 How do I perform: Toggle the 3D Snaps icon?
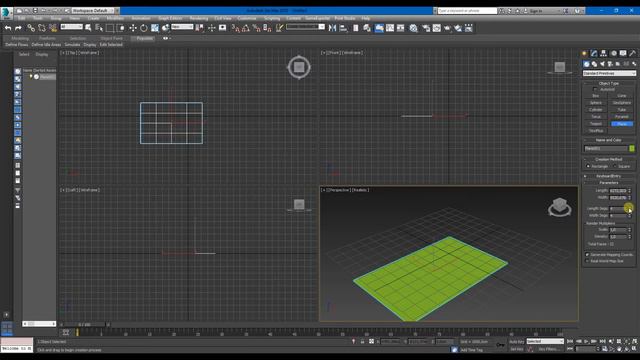(235, 28)
